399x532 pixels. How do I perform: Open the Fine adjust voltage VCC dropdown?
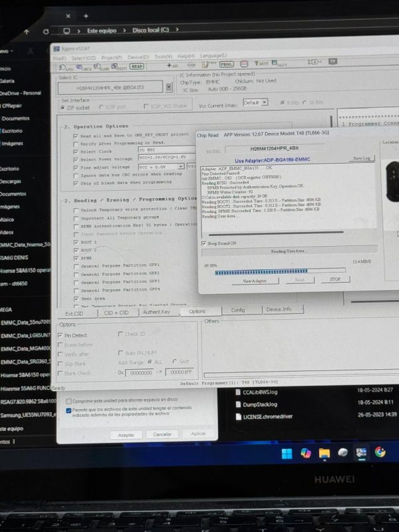[161, 167]
